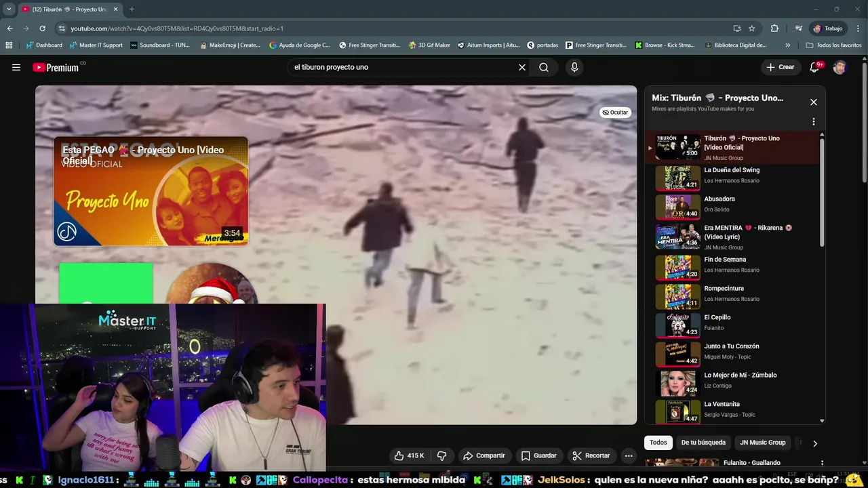This screenshot has width=868, height=488.
Task: Open Ayuda de Google bookmark
Action: click(x=299, y=45)
